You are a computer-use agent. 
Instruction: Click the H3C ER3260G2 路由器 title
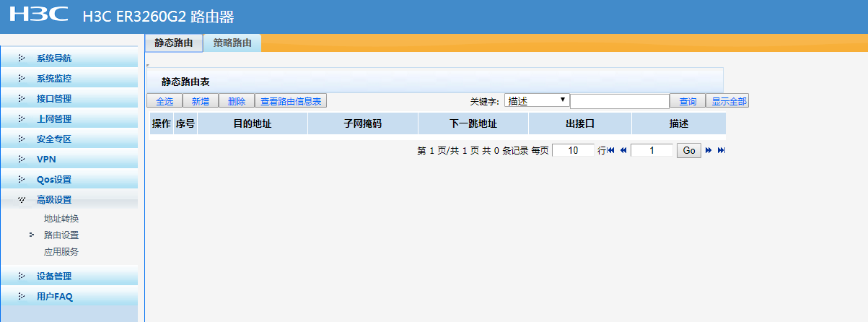click(x=158, y=17)
